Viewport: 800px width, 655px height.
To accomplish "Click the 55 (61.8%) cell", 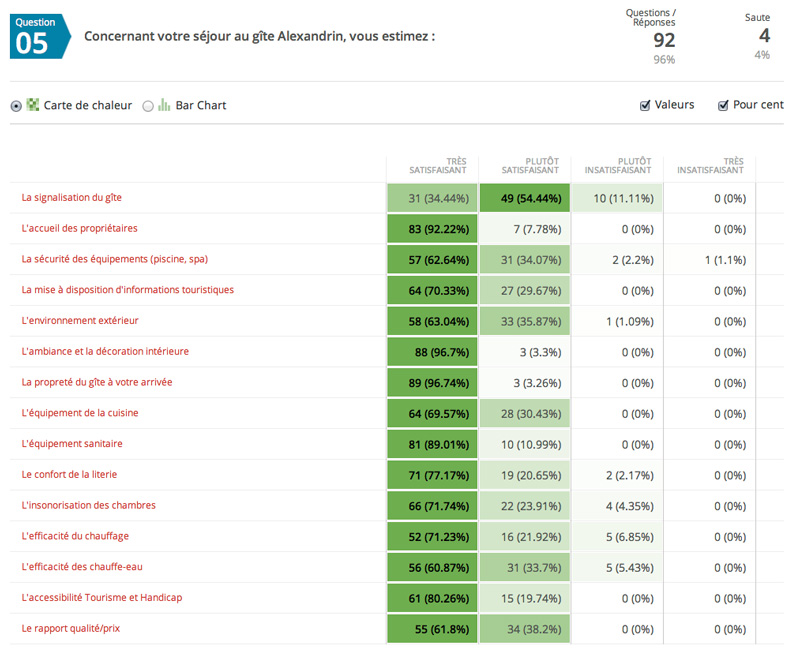I will pos(432,629).
